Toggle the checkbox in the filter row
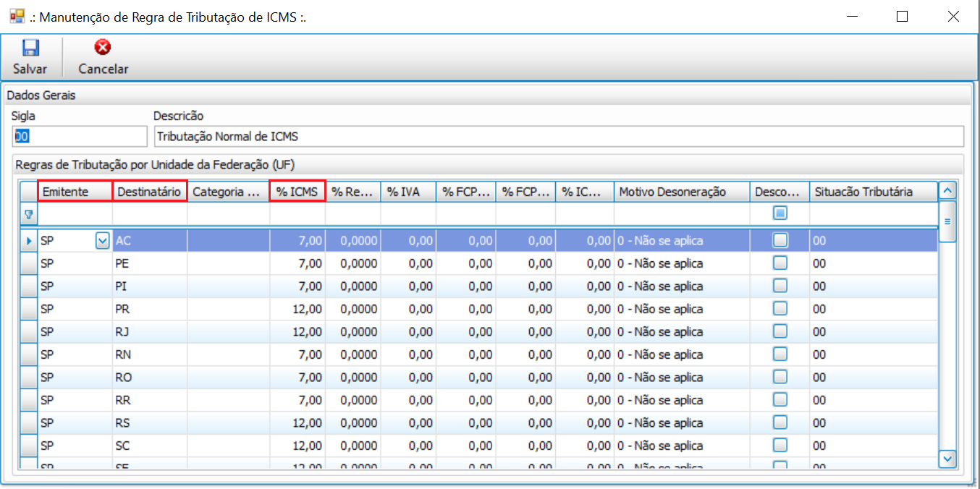The height and width of the screenshot is (489, 980). [780, 213]
